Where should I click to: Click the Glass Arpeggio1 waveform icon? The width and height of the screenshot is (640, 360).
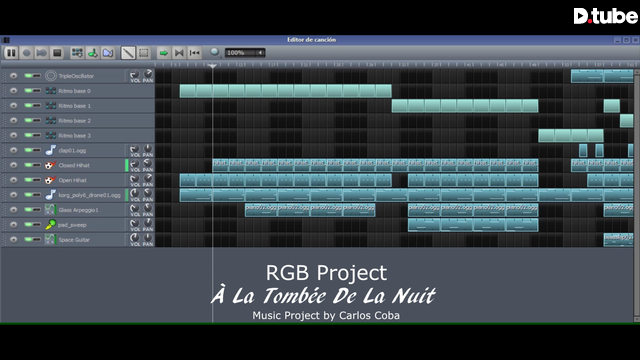50,210
